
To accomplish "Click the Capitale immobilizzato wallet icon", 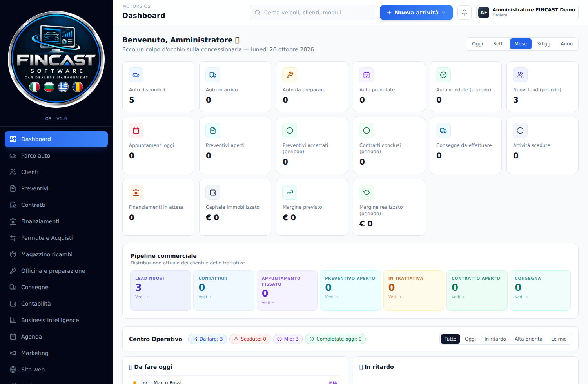I will point(213,192).
